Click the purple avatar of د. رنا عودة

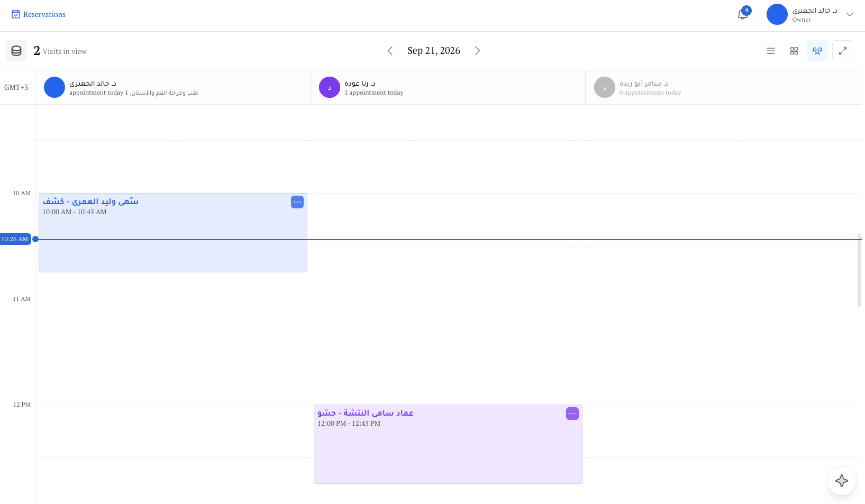330,87
